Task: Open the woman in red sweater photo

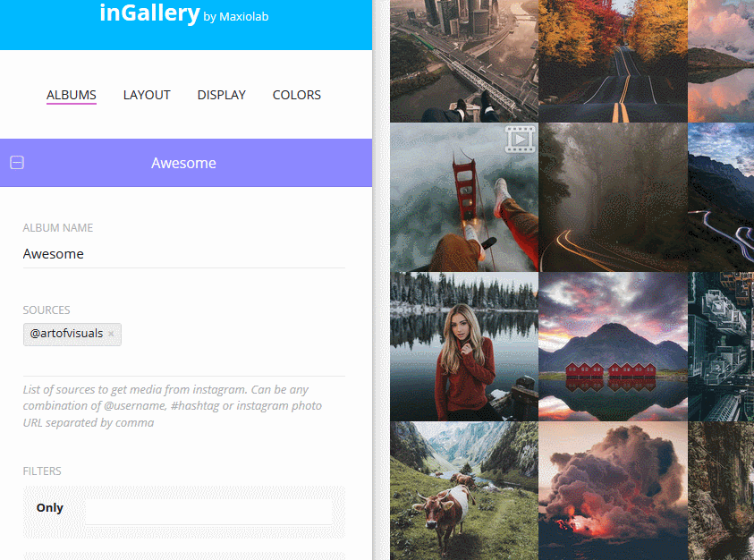Action: [464, 346]
